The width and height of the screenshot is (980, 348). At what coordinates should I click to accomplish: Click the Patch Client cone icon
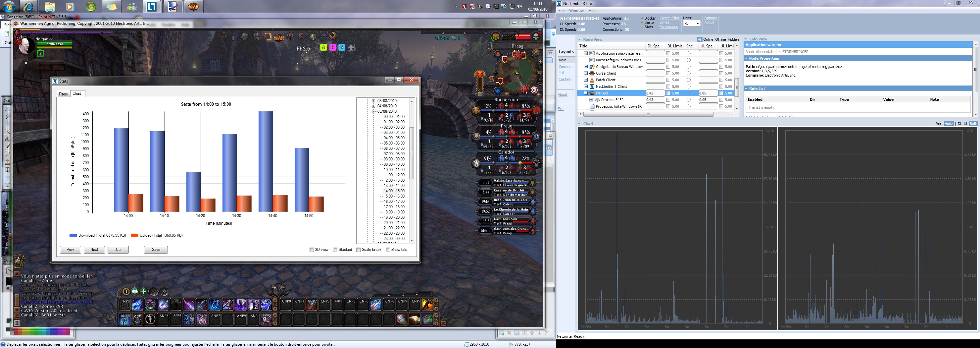click(592, 80)
